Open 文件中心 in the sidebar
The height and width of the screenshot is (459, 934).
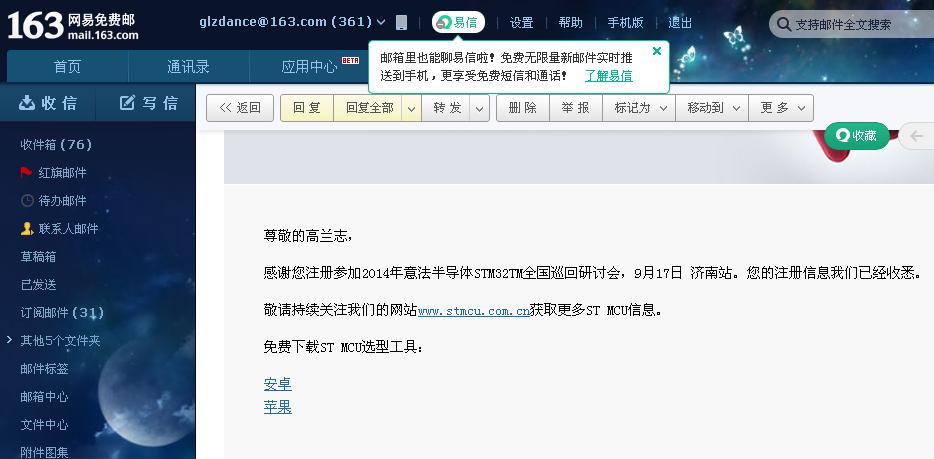(44, 424)
